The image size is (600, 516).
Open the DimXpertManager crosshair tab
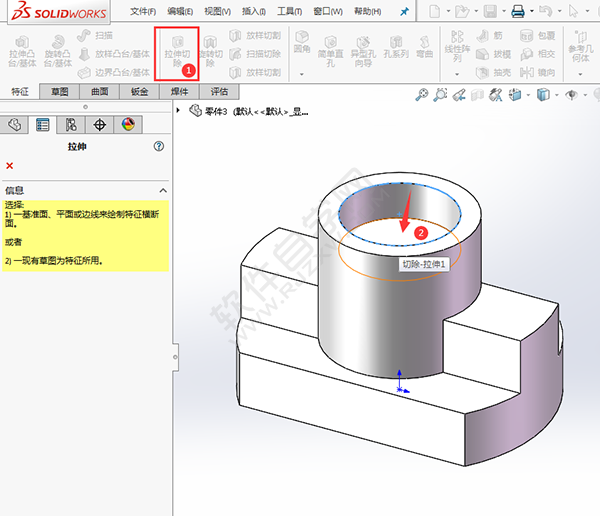98,125
